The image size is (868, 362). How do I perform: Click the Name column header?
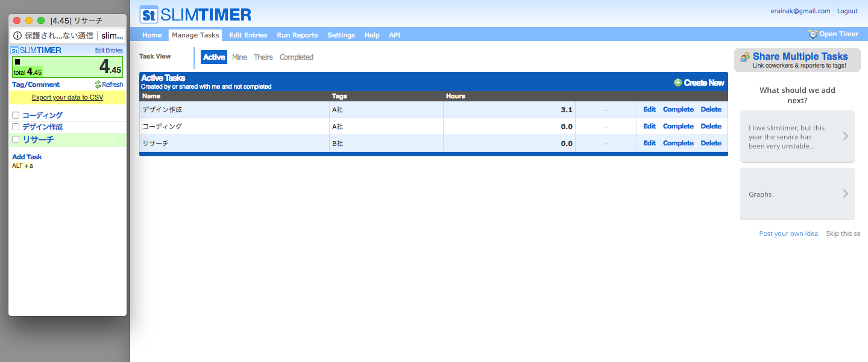pos(151,96)
